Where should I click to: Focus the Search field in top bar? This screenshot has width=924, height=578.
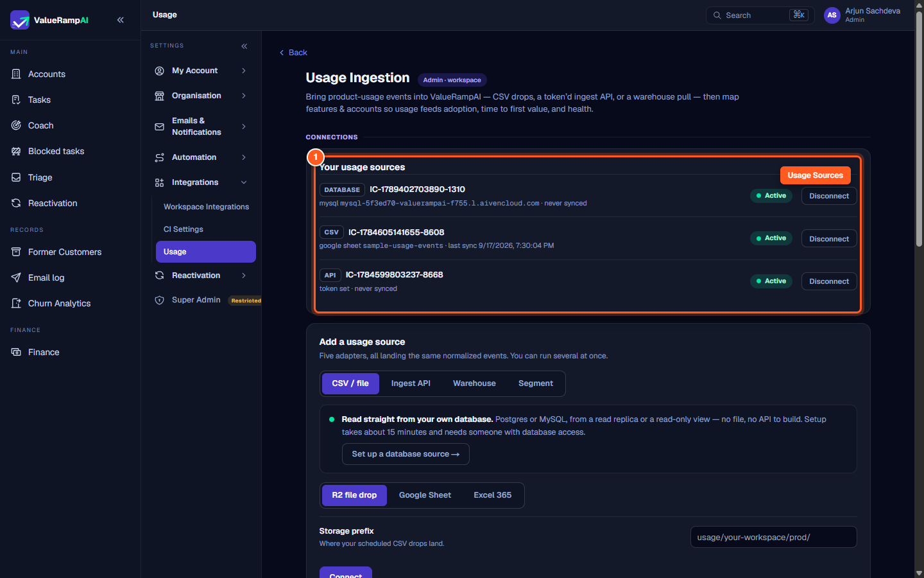760,15
